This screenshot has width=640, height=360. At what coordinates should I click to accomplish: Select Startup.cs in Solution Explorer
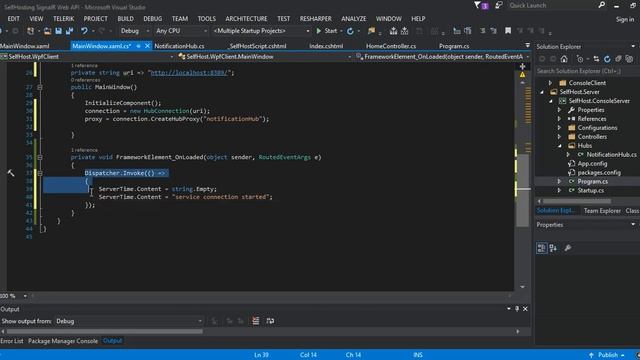click(x=591, y=191)
